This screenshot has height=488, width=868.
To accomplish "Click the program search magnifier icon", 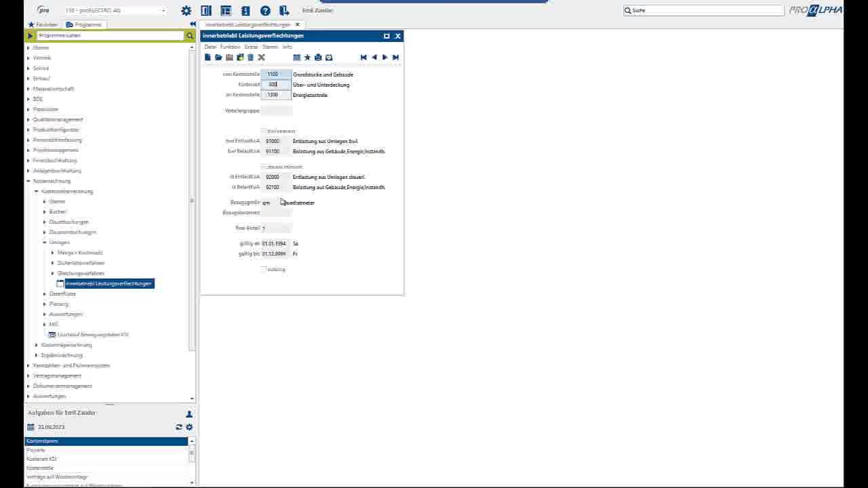I will [x=190, y=35].
